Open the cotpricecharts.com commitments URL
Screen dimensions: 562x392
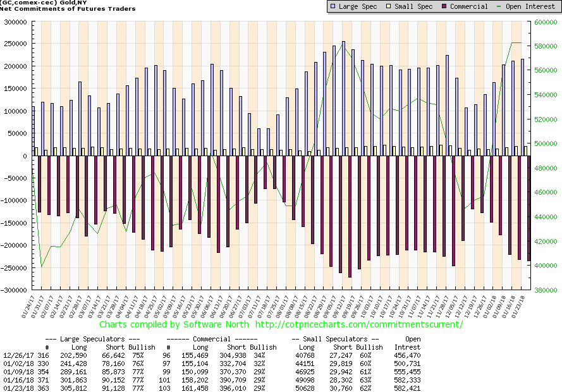point(359,324)
